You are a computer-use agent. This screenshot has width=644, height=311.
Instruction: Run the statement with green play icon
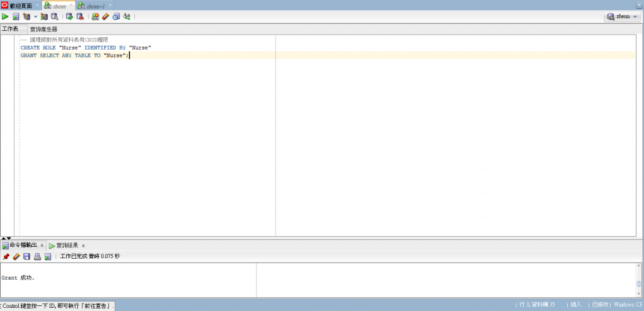click(x=5, y=16)
